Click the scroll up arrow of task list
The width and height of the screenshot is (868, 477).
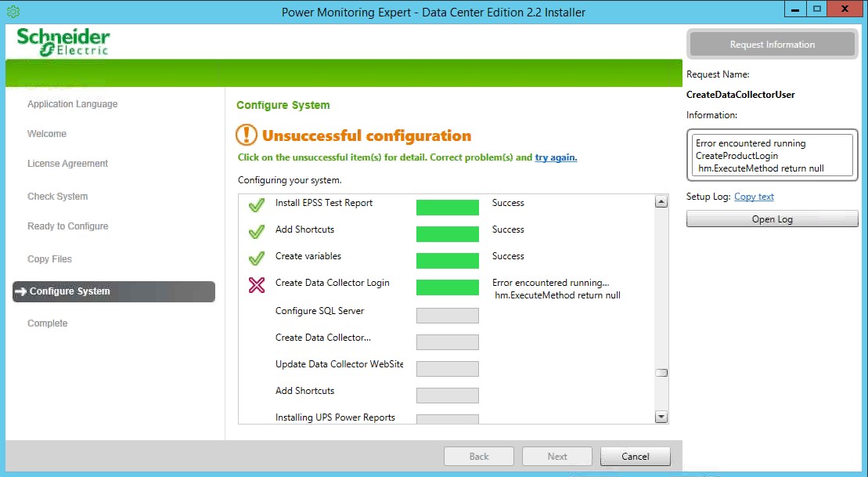click(661, 202)
